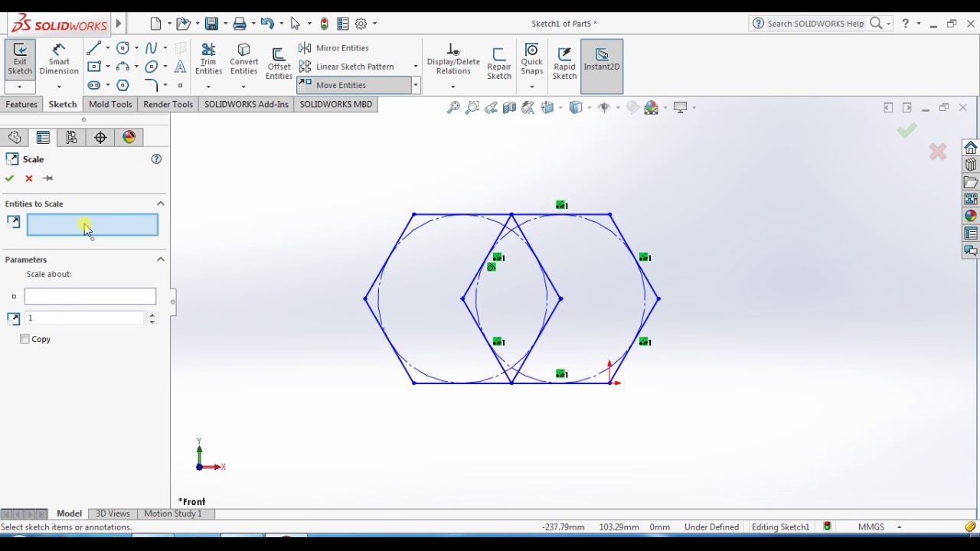Confirm the Scale with the green checkmark

[9, 178]
